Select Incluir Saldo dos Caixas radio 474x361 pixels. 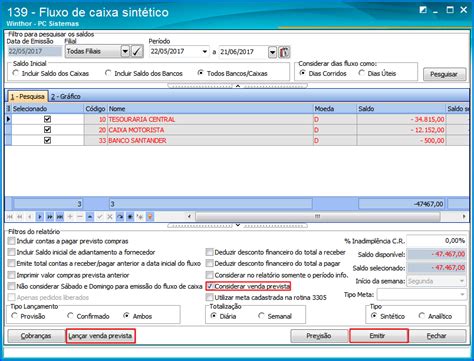point(15,73)
